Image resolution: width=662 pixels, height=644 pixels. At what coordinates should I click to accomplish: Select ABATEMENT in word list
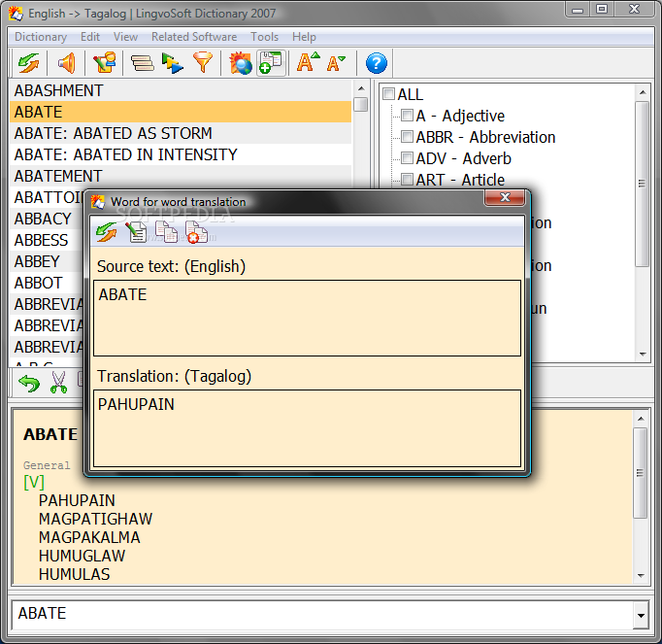[x=181, y=176]
